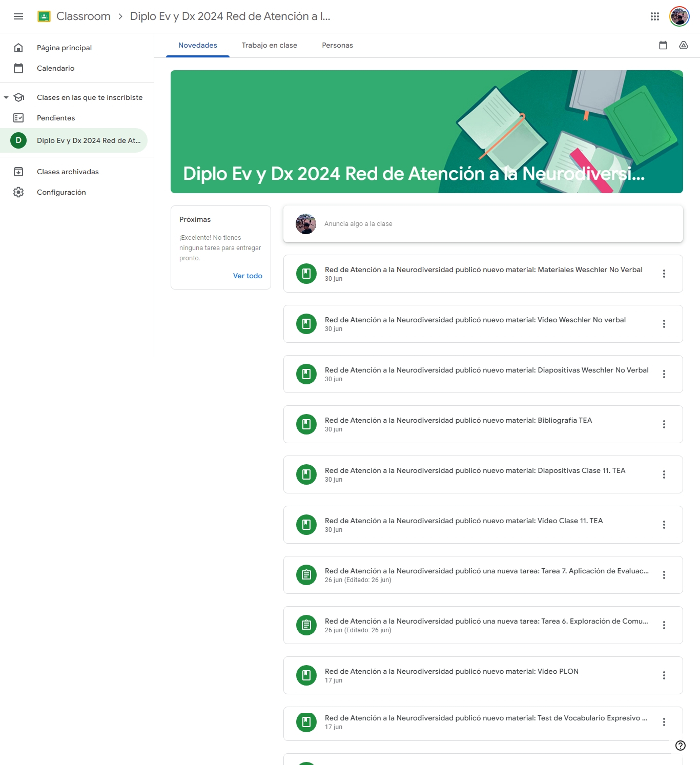Click the green D class avatar
Viewport: 700px width, 765px height.
click(x=18, y=140)
